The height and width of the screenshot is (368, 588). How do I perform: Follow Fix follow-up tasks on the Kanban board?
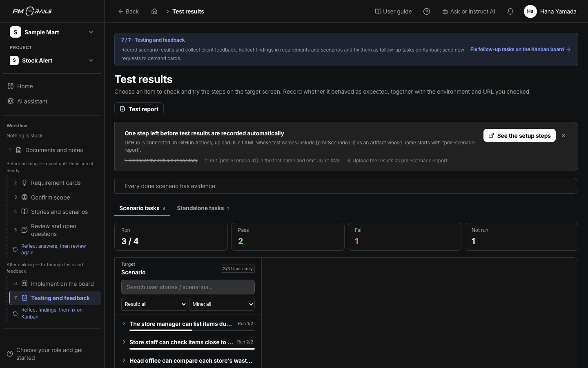tap(521, 49)
